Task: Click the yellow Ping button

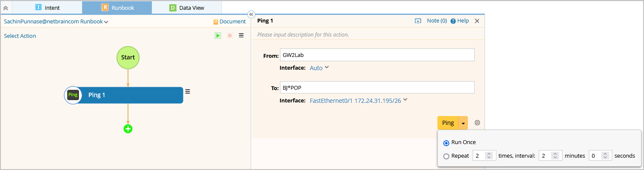Action: pyautogui.click(x=448, y=123)
